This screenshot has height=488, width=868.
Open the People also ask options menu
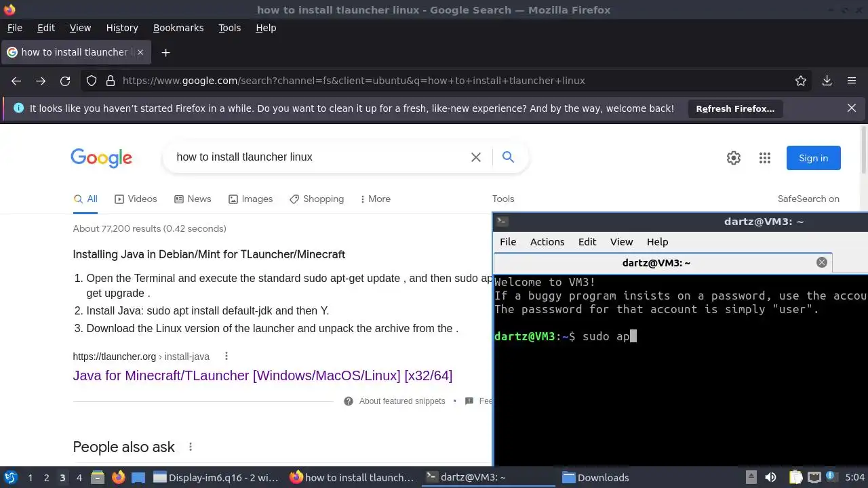pos(191,447)
